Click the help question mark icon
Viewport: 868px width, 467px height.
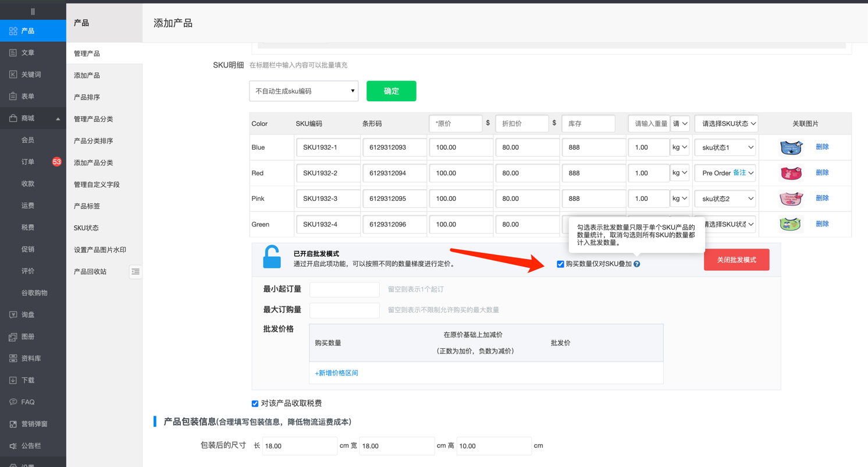coord(637,264)
